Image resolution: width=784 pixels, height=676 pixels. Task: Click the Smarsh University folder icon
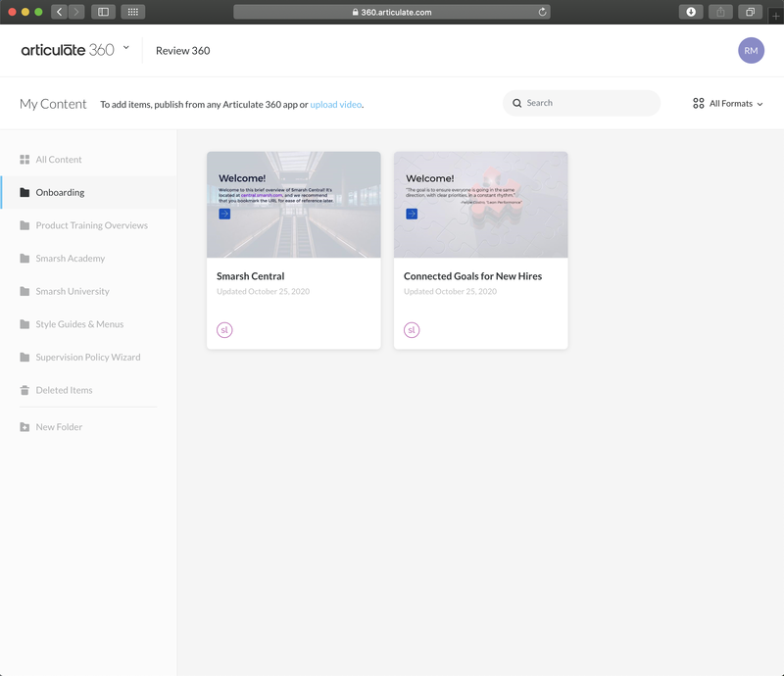coord(25,292)
